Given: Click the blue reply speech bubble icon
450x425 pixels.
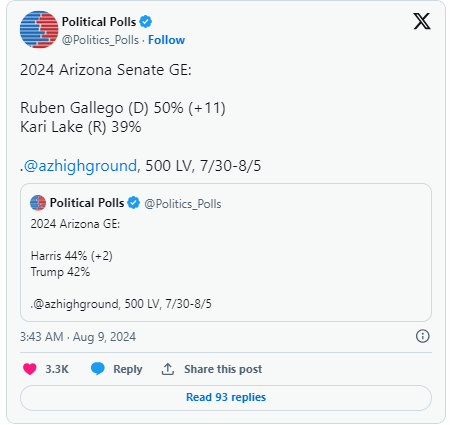Looking at the screenshot, I should (x=98, y=369).
